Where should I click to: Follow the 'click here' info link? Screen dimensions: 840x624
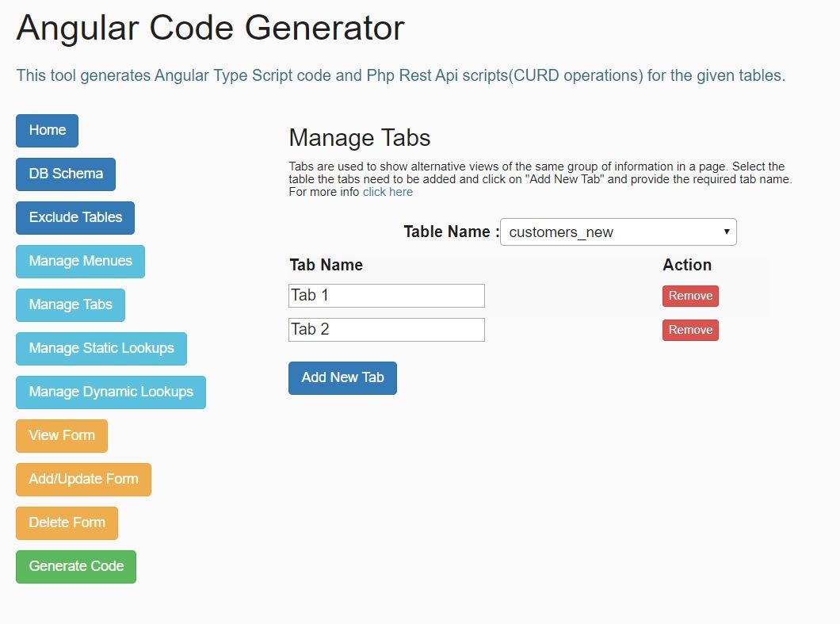pyautogui.click(x=388, y=192)
